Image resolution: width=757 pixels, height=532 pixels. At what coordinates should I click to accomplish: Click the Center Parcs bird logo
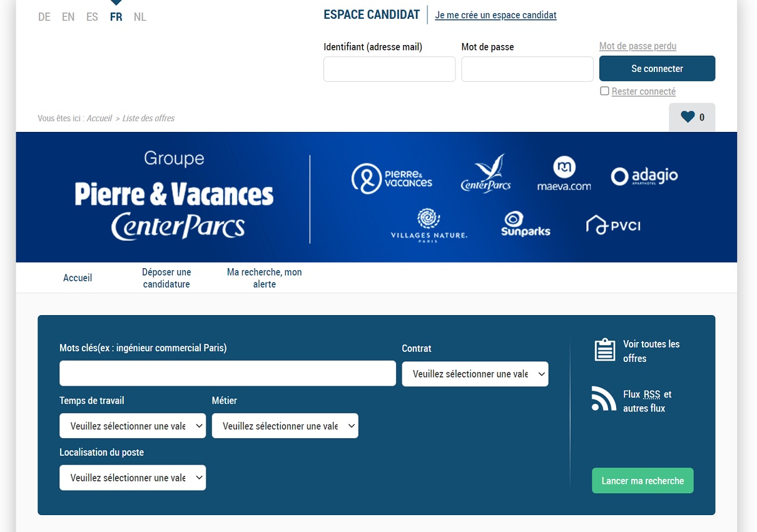[x=486, y=174]
